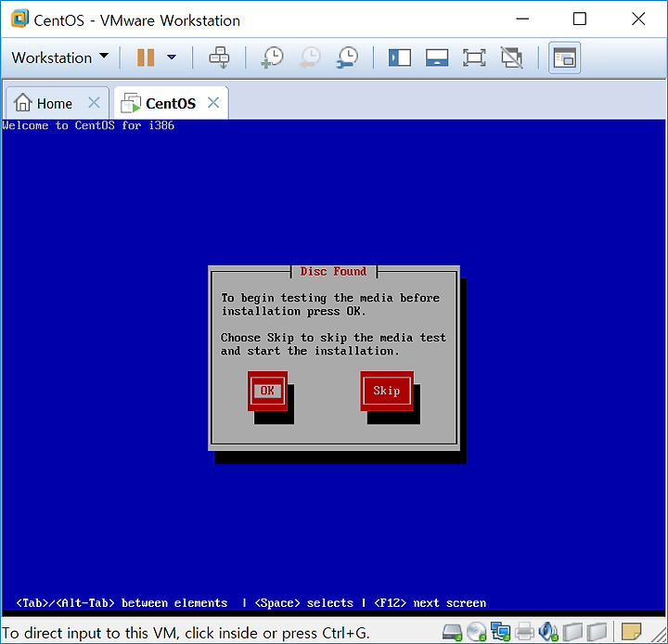
Task: Maximize the VMware Workstation window
Action: [579, 19]
